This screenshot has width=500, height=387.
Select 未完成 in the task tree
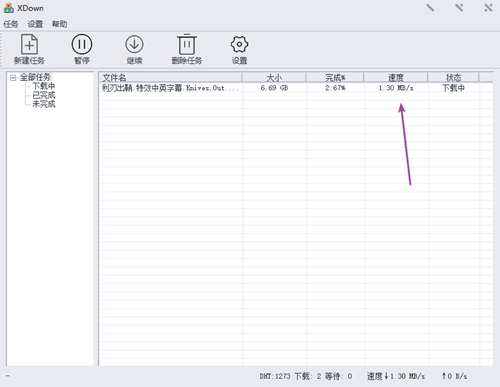(x=44, y=104)
